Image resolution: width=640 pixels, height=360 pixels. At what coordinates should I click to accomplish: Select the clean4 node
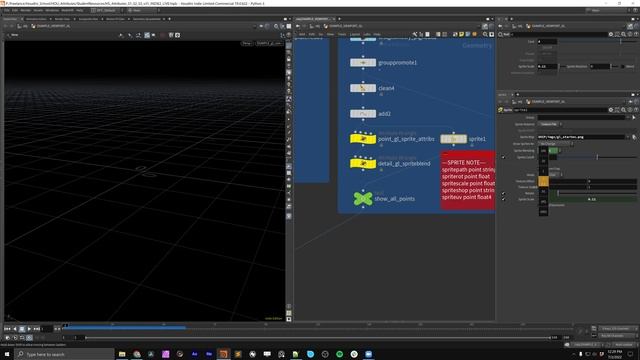pyautogui.click(x=363, y=88)
